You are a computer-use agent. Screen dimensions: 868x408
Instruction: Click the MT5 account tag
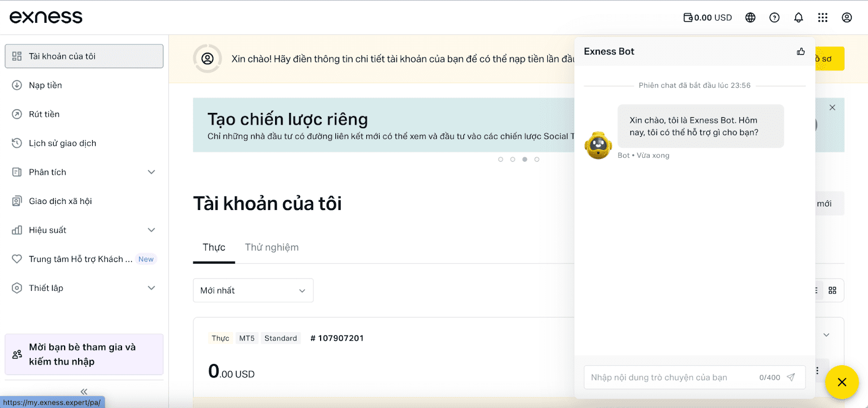(247, 338)
